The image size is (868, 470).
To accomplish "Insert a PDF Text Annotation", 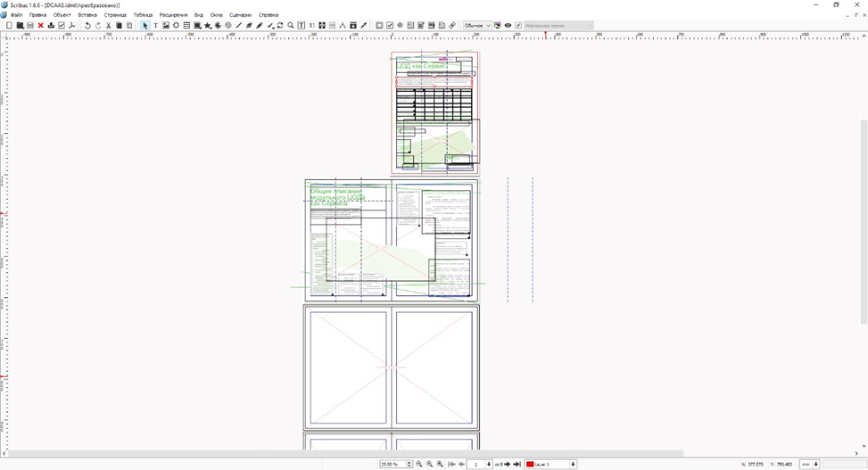I will pos(442,26).
